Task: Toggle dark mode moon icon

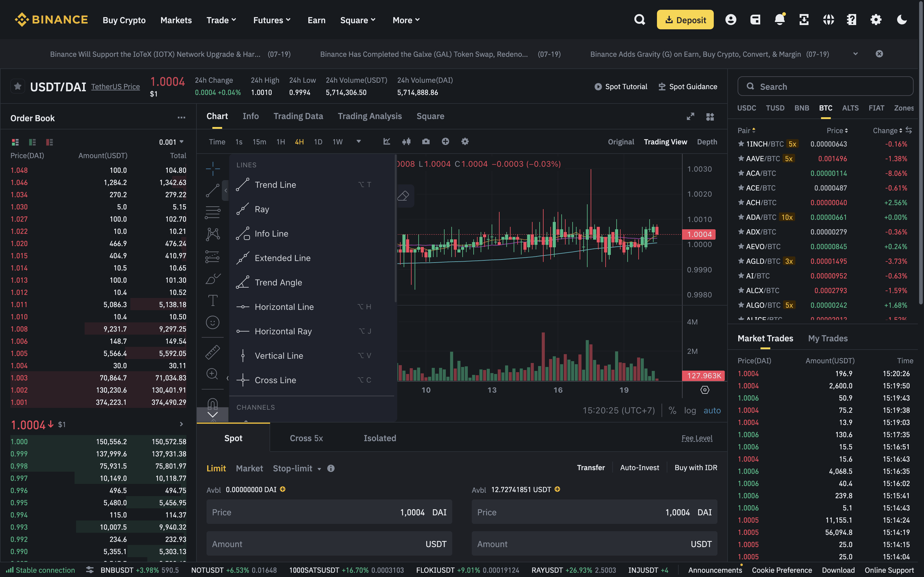Action: point(901,20)
